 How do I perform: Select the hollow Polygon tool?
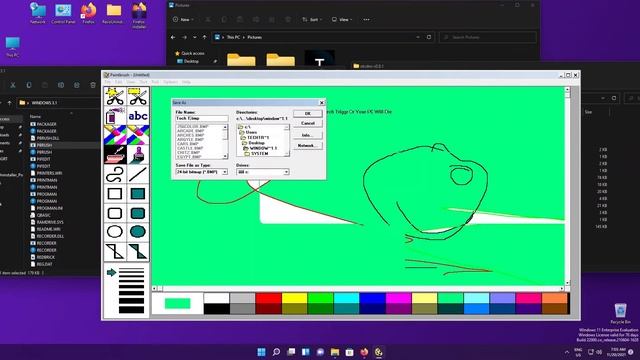(115, 251)
